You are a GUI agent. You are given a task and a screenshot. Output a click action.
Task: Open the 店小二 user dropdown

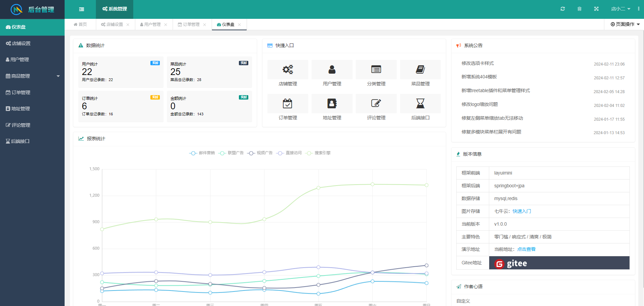click(620, 9)
